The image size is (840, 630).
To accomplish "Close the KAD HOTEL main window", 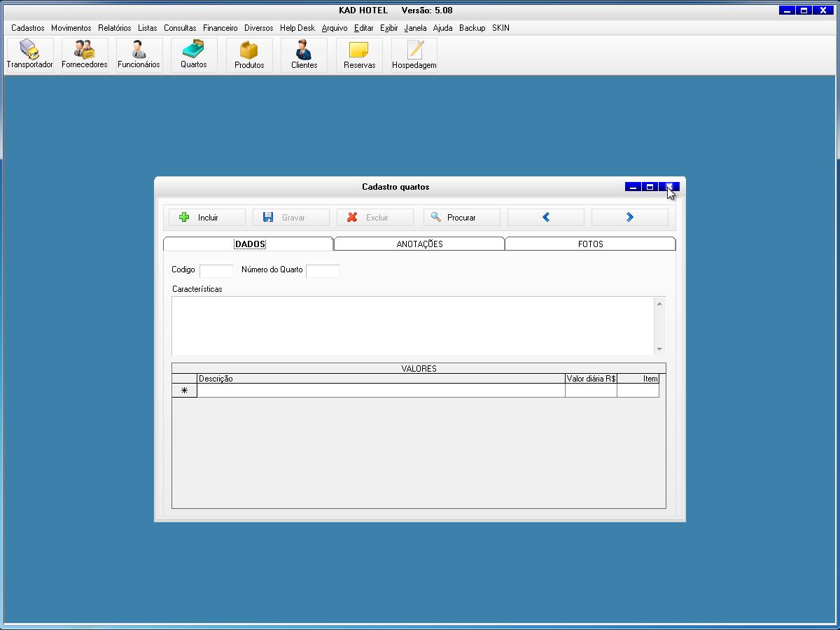I will tap(823, 10).
